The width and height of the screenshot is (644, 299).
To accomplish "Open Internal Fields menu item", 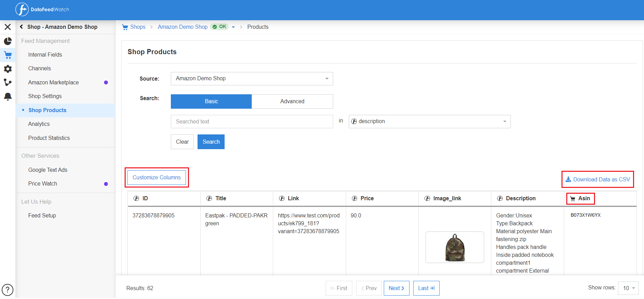I will click(45, 55).
